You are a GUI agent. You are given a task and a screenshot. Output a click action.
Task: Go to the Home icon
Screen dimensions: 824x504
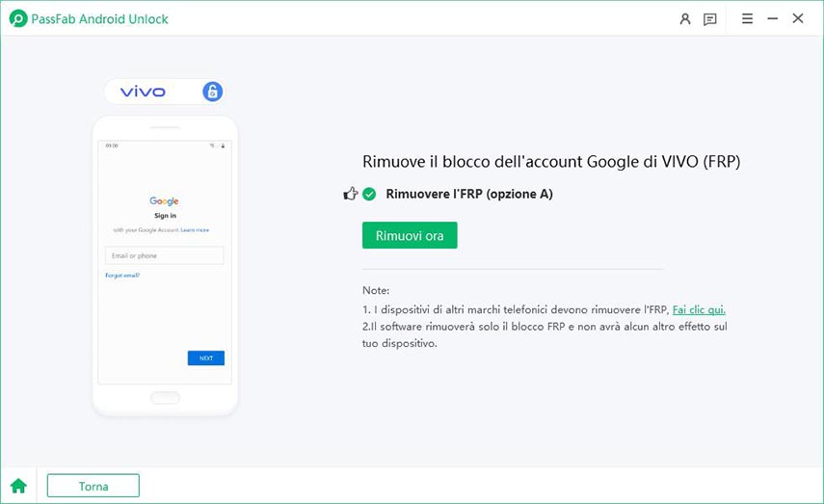18,486
